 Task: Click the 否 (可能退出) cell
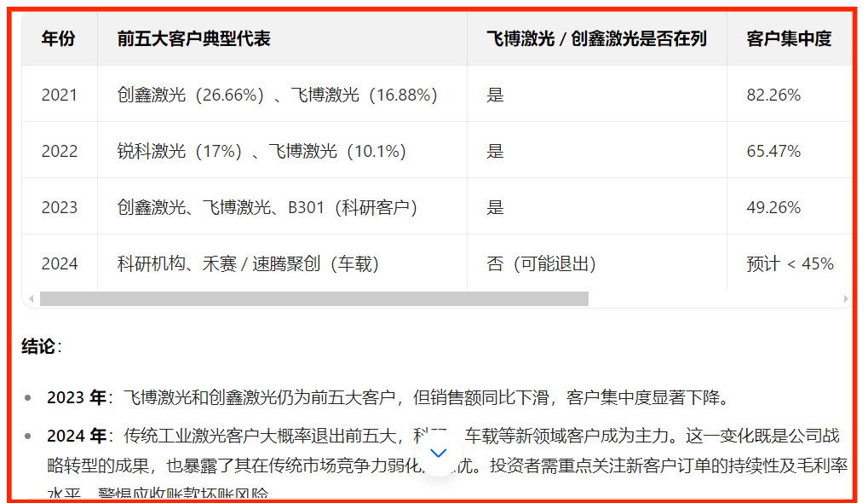click(541, 263)
